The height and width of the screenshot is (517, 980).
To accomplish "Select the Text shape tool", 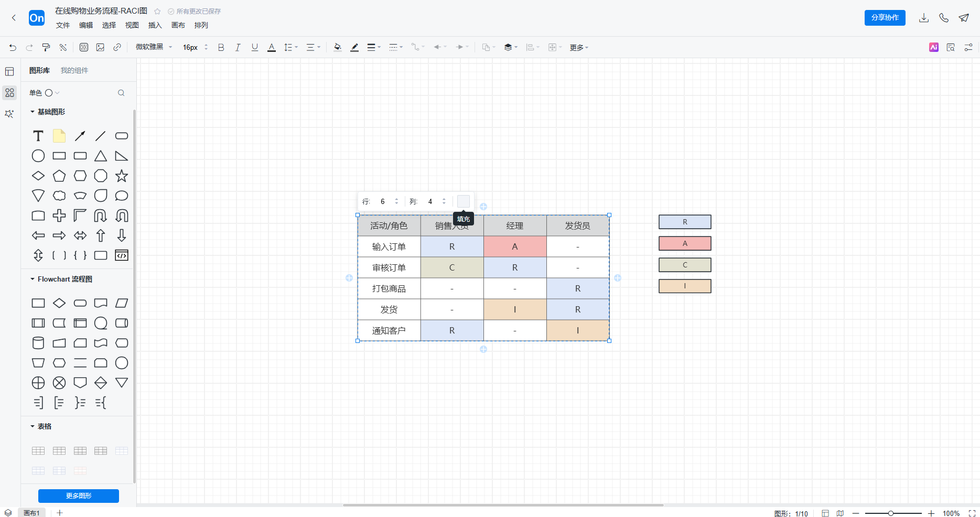I will pyautogui.click(x=38, y=136).
